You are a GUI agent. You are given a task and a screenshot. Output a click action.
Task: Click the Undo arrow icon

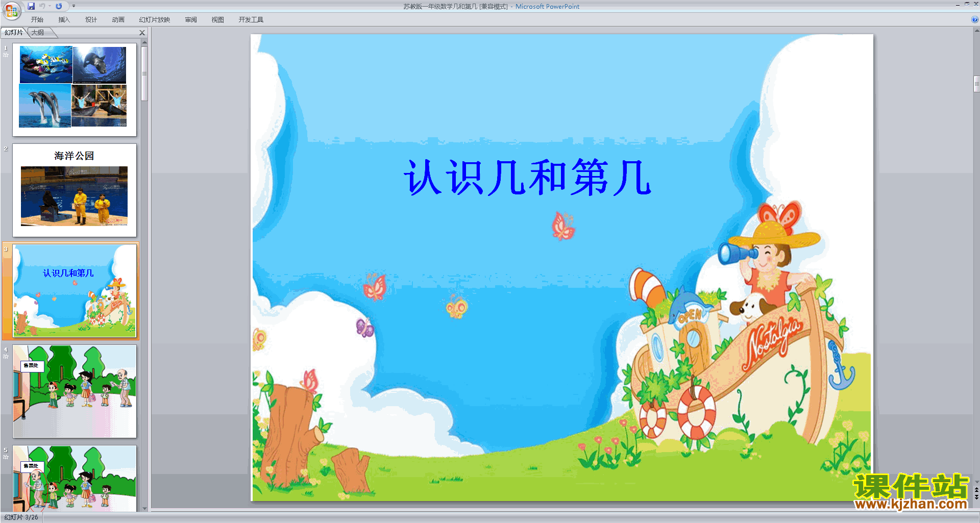42,6
